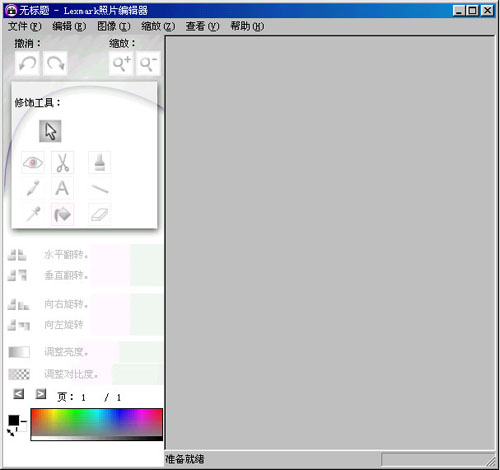Open the 文件(F) menu
500x470 pixels.
(x=25, y=26)
